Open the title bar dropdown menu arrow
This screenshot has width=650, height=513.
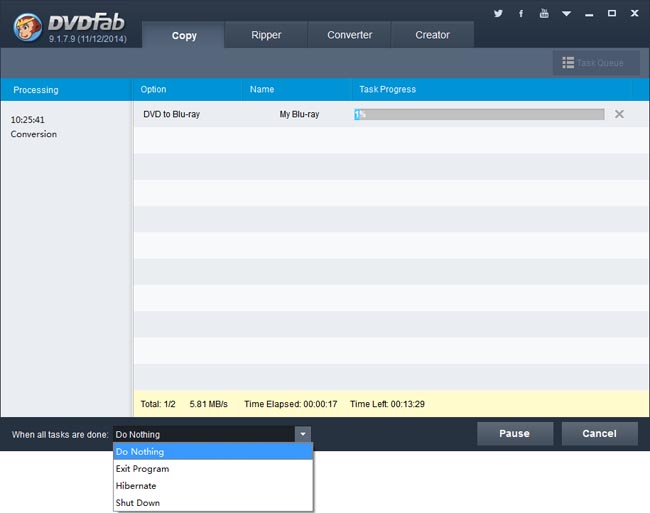[566, 14]
